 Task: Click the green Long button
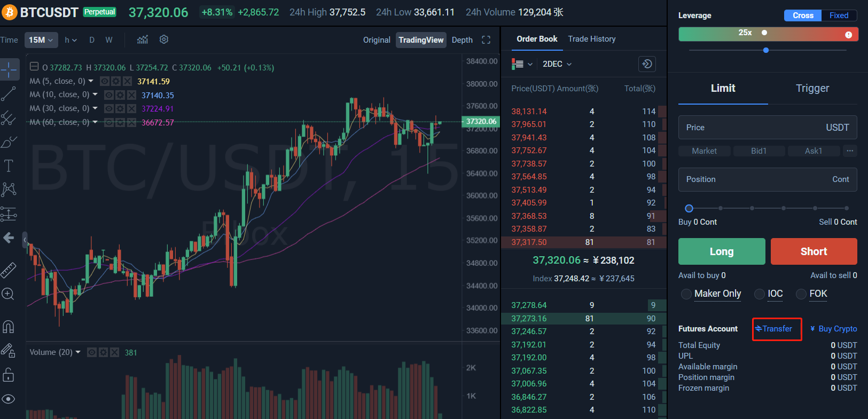coord(721,251)
